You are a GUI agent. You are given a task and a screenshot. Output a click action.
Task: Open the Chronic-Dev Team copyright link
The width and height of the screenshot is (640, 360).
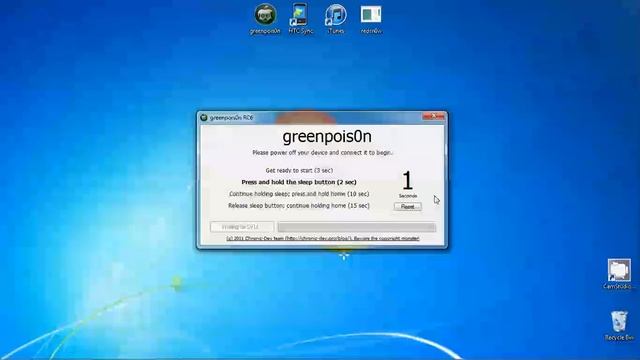pyautogui.click(x=323, y=238)
